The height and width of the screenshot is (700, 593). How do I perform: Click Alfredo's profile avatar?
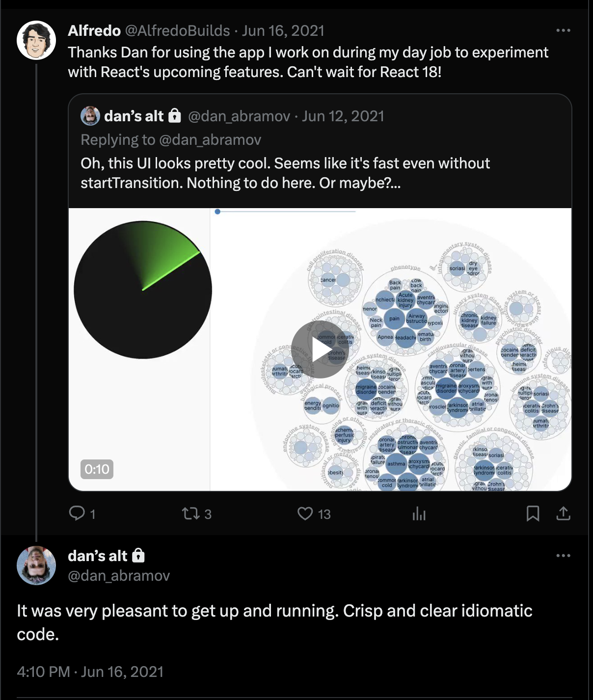[x=36, y=40]
